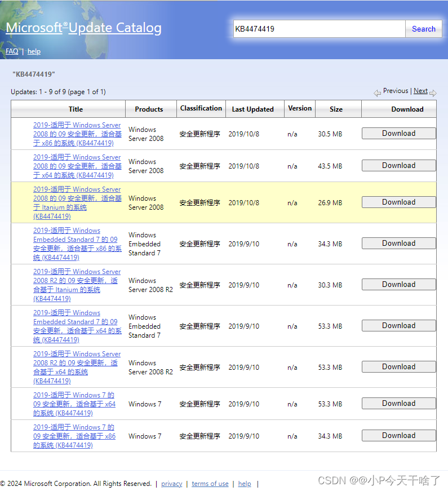448x491 pixels.
Task: Click the Previous arrow icon
Action: click(377, 92)
